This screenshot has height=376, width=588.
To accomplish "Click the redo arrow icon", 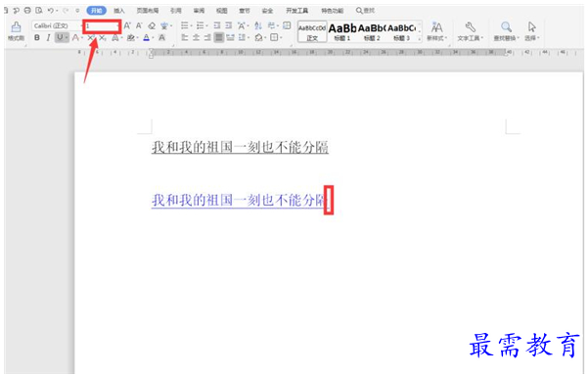I will coord(66,11).
